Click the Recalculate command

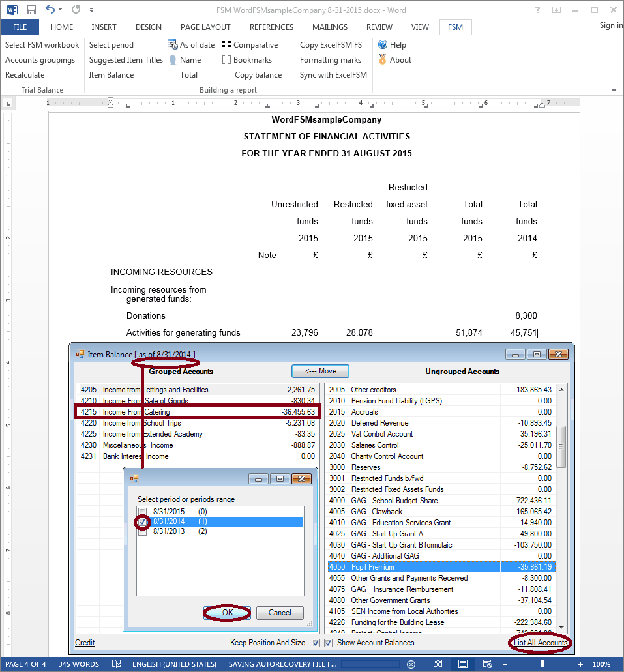click(25, 74)
